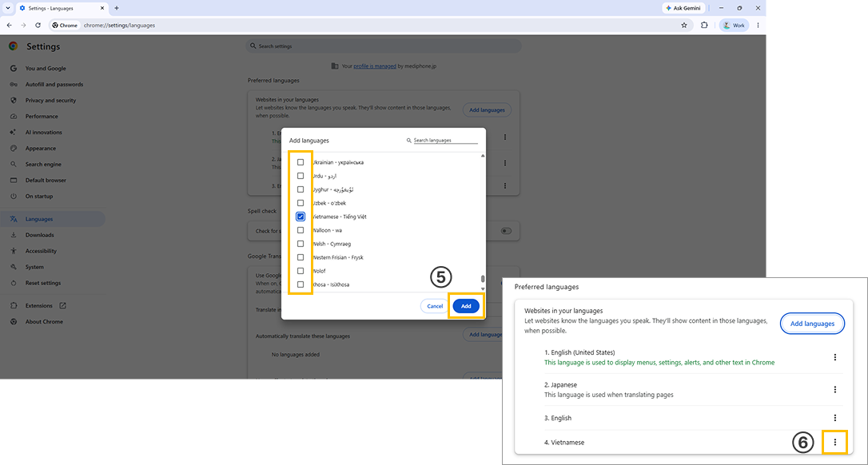The image size is (868, 465).
Task: Check the Walloon language checkbox
Action: (x=301, y=230)
